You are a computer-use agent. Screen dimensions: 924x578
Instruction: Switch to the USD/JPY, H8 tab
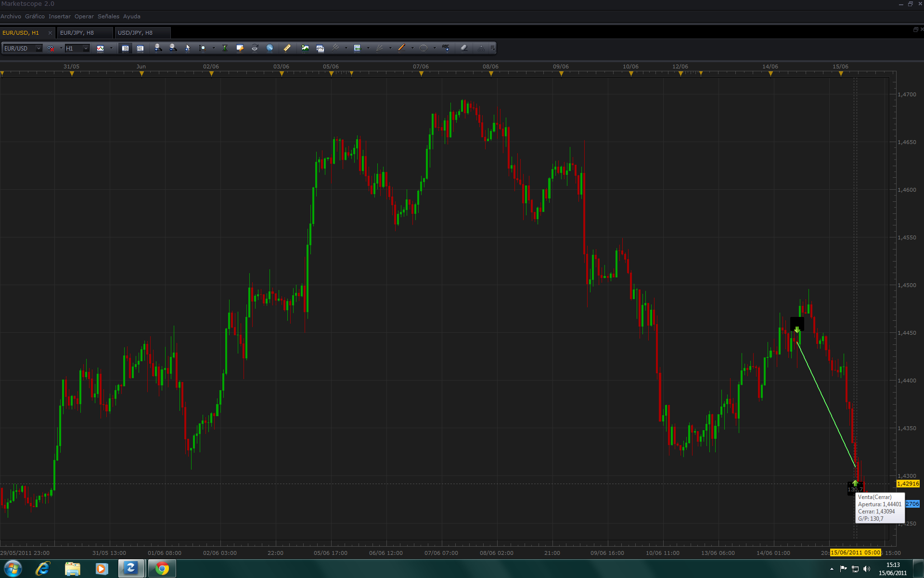coord(135,33)
